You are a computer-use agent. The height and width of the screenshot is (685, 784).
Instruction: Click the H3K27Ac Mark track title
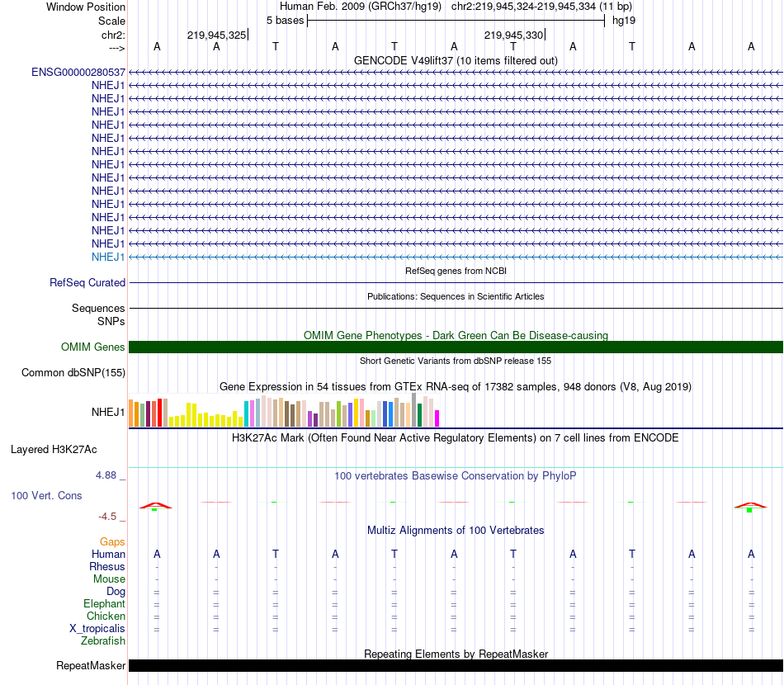456,438
